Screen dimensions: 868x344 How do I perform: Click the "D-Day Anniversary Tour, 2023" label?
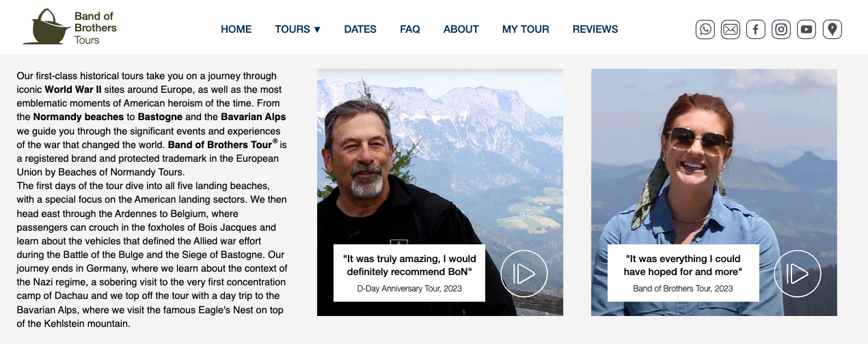coord(409,288)
